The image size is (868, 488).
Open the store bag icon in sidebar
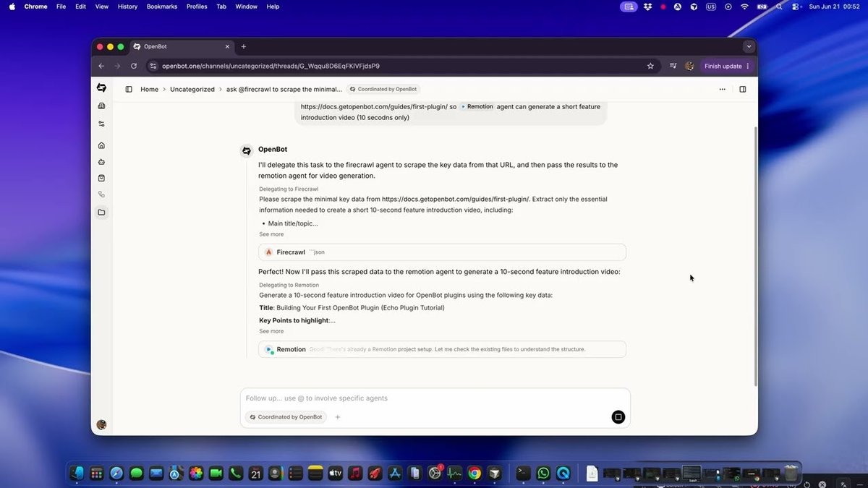click(101, 178)
